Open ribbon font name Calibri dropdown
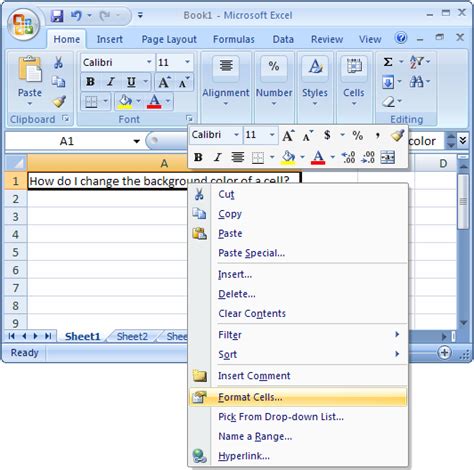The height and width of the screenshot is (470, 474). pyautogui.click(x=149, y=62)
